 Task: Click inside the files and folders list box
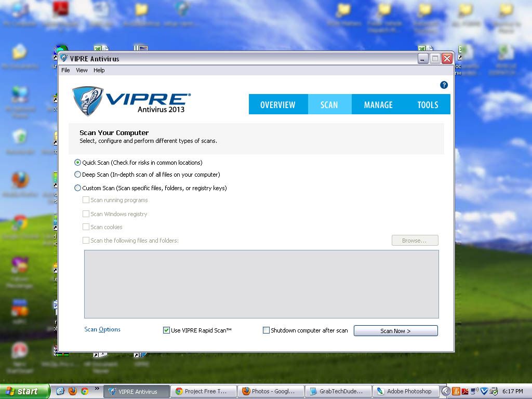(261, 284)
